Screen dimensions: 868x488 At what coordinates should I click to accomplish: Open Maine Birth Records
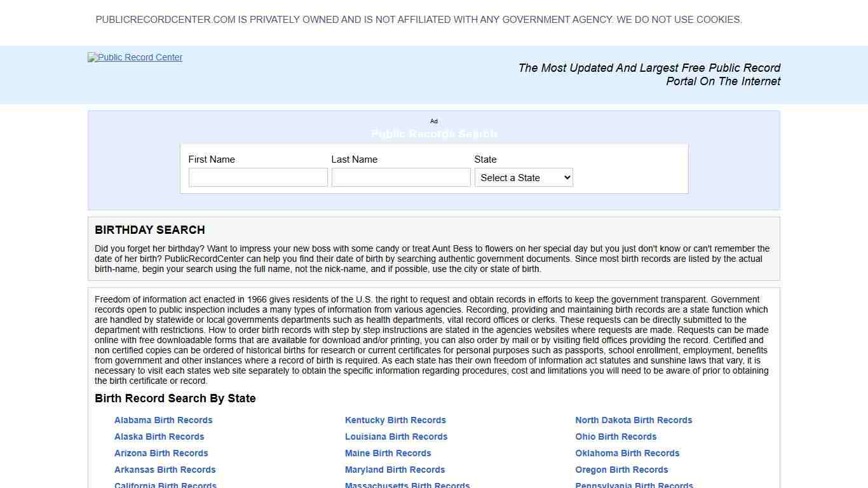point(388,453)
